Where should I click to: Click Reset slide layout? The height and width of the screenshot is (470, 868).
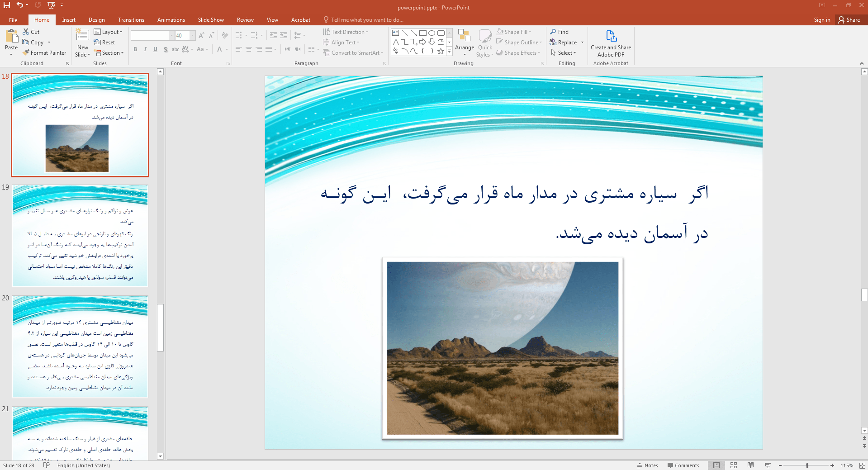click(x=104, y=43)
